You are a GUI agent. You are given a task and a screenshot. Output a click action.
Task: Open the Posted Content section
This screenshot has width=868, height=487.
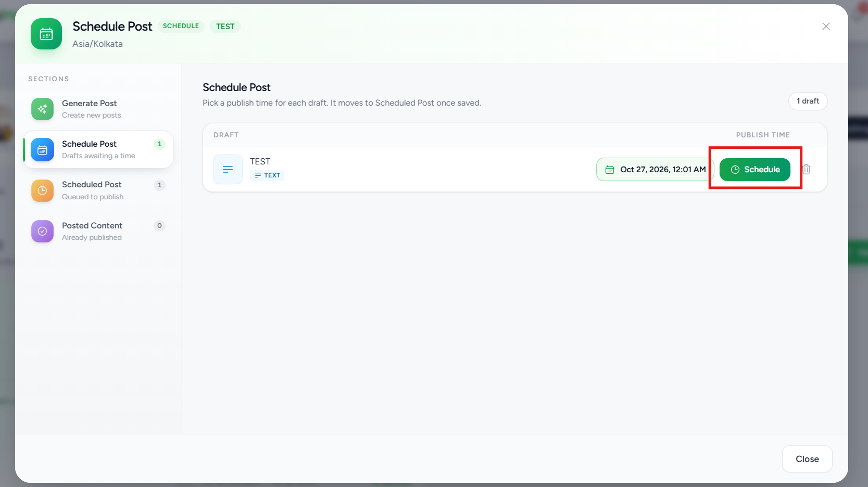[x=98, y=231]
